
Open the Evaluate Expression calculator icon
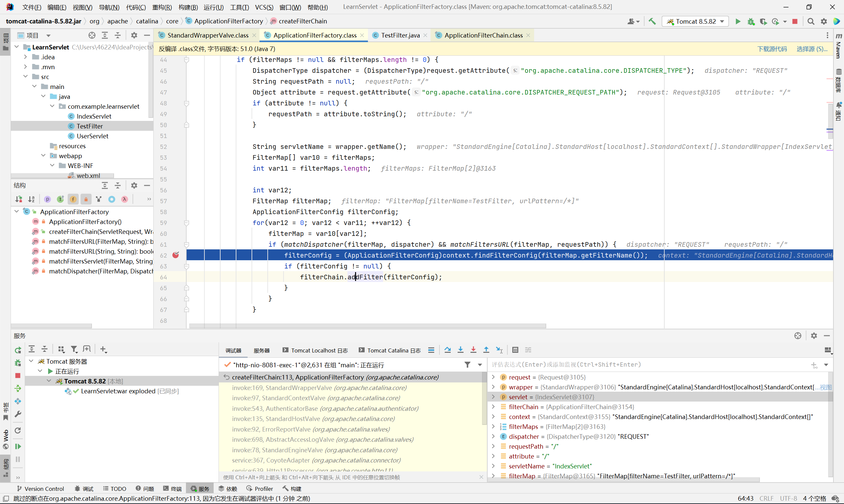pyautogui.click(x=515, y=350)
